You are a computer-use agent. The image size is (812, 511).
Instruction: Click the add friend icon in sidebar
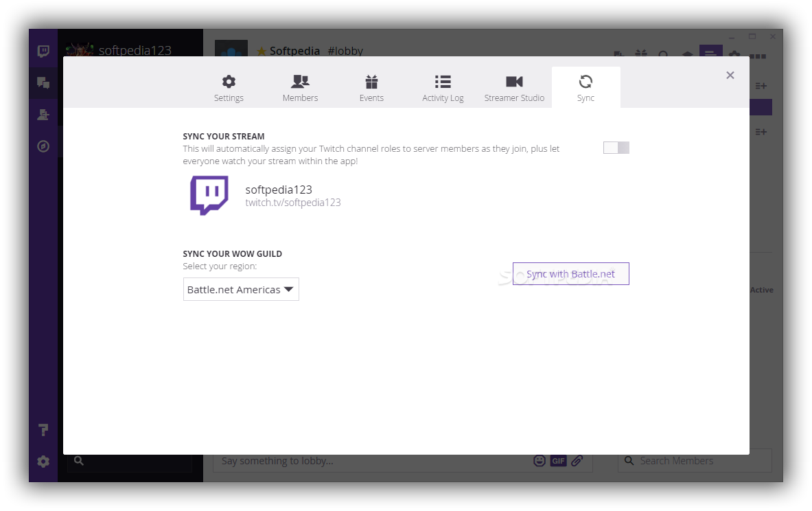click(x=43, y=115)
